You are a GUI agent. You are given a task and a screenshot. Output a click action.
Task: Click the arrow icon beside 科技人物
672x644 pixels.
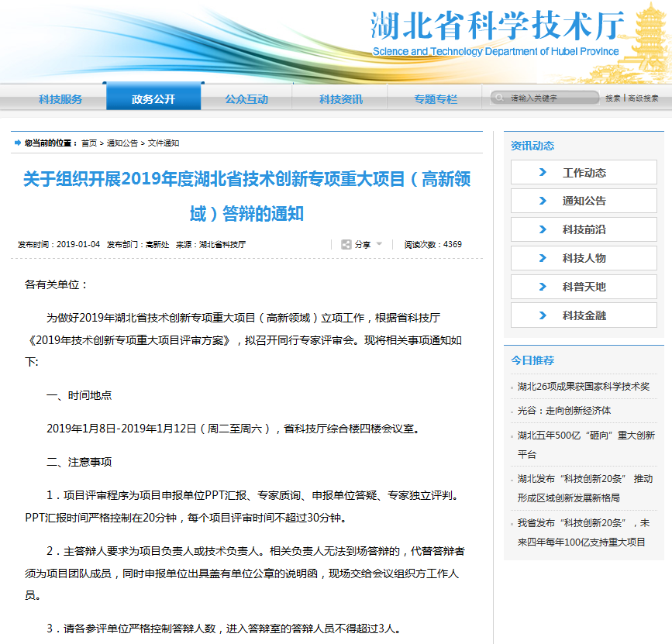[x=543, y=258]
